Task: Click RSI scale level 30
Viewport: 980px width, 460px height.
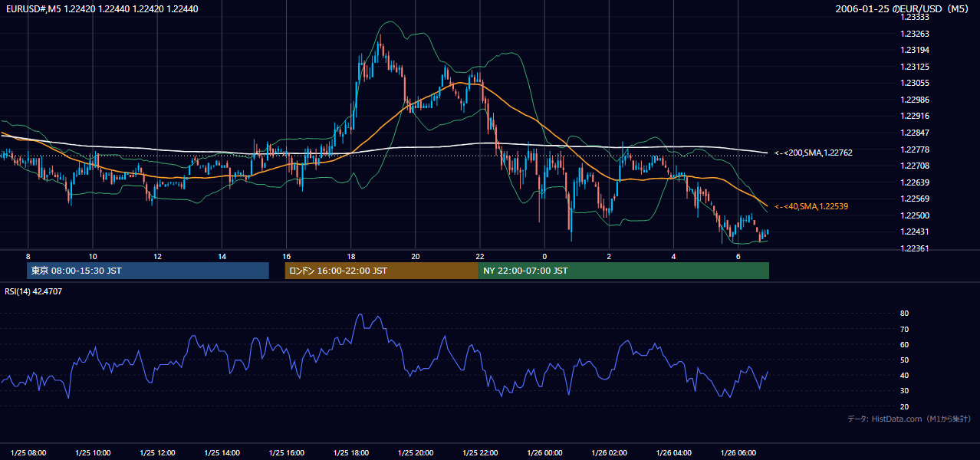Action: [904, 391]
